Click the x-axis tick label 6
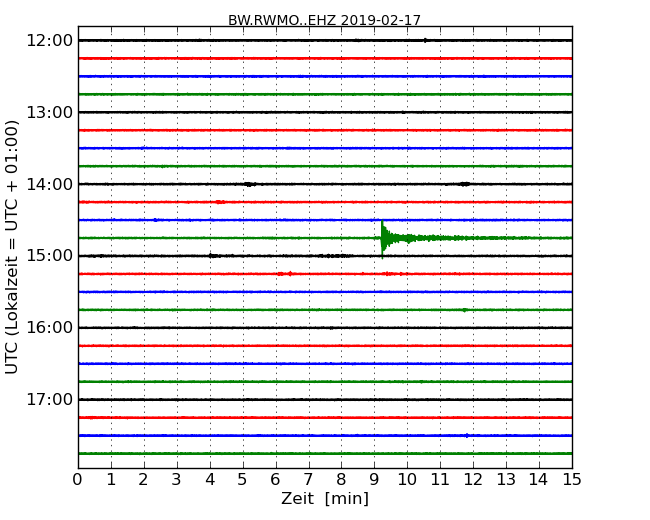Screen dimensions: 650x520 tap(276, 480)
